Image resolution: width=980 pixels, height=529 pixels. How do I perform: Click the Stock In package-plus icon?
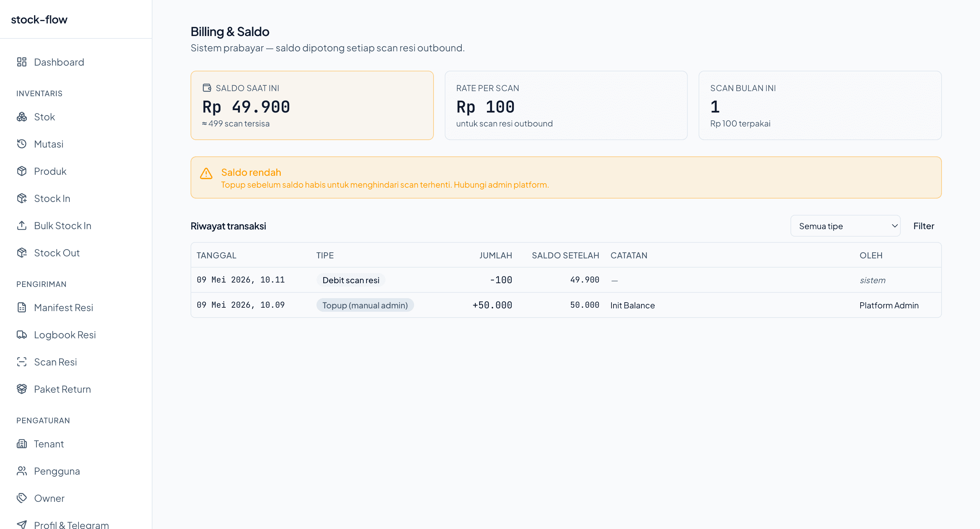(22, 198)
